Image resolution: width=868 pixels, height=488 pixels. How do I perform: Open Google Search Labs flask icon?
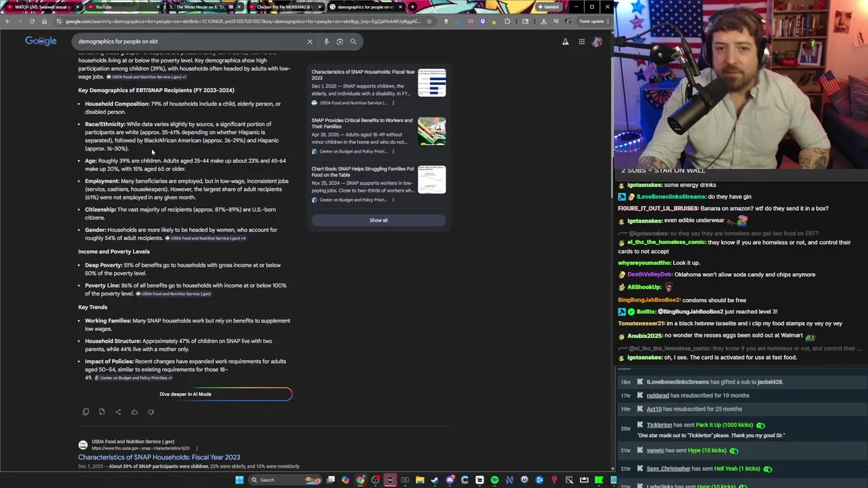click(x=565, y=42)
